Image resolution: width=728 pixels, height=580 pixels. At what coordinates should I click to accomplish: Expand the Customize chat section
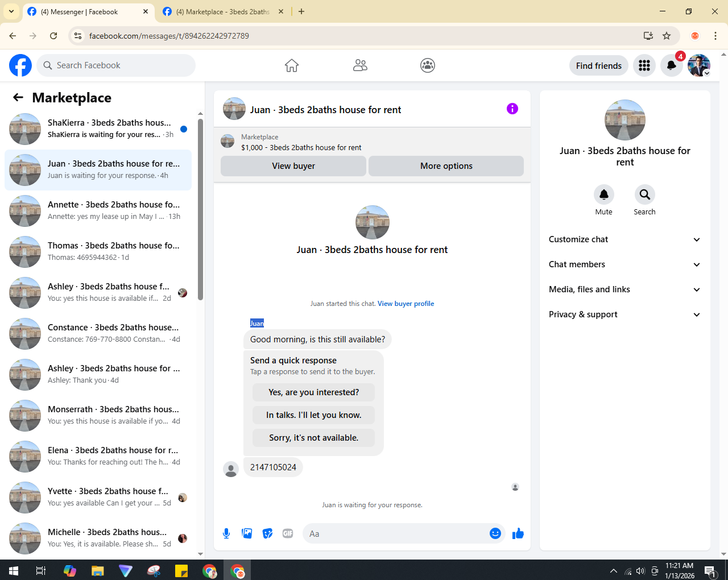tap(625, 239)
